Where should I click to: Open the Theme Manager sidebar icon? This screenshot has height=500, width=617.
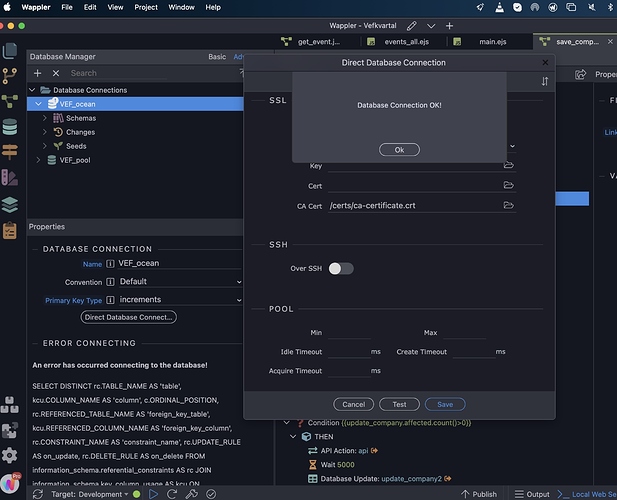(10, 178)
